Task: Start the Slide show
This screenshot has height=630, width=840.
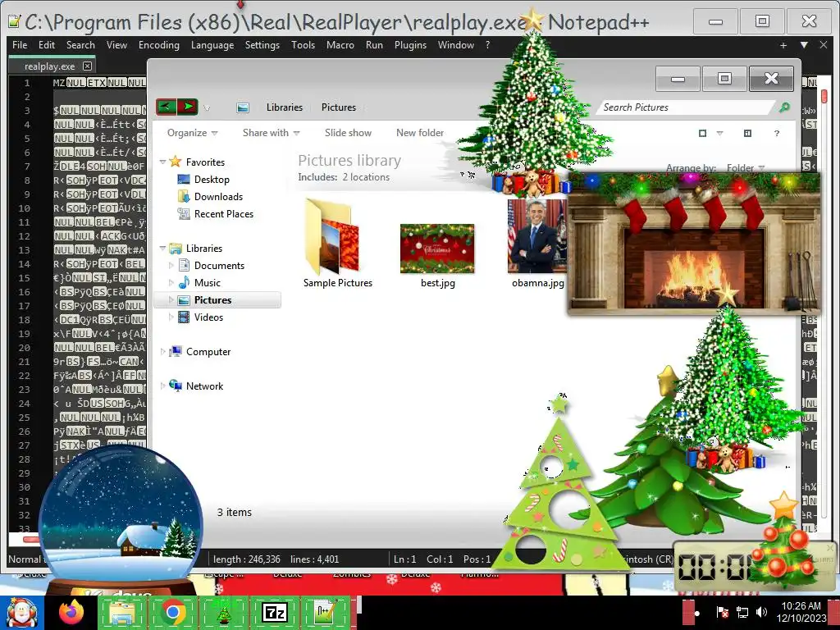Action: coord(348,133)
